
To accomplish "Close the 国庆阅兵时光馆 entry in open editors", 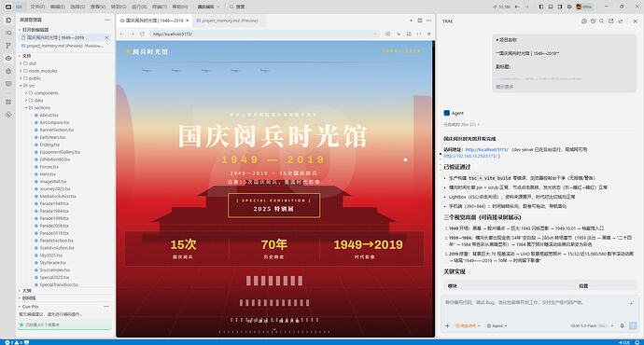I will 106,37.
